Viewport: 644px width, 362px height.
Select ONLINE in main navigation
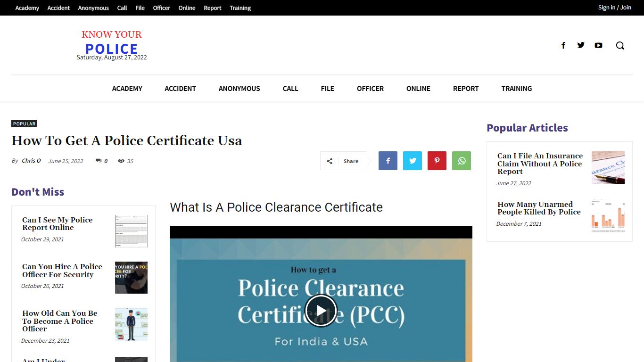click(419, 89)
